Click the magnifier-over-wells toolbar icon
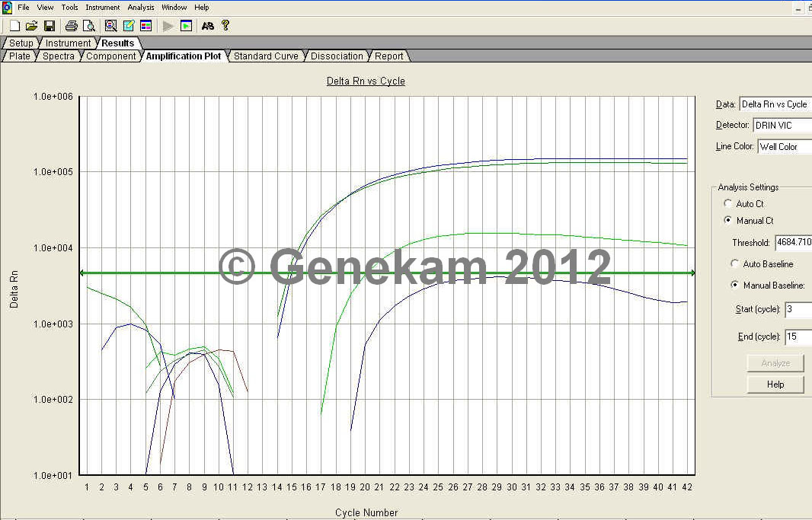This screenshot has width=812, height=520. pos(110,25)
